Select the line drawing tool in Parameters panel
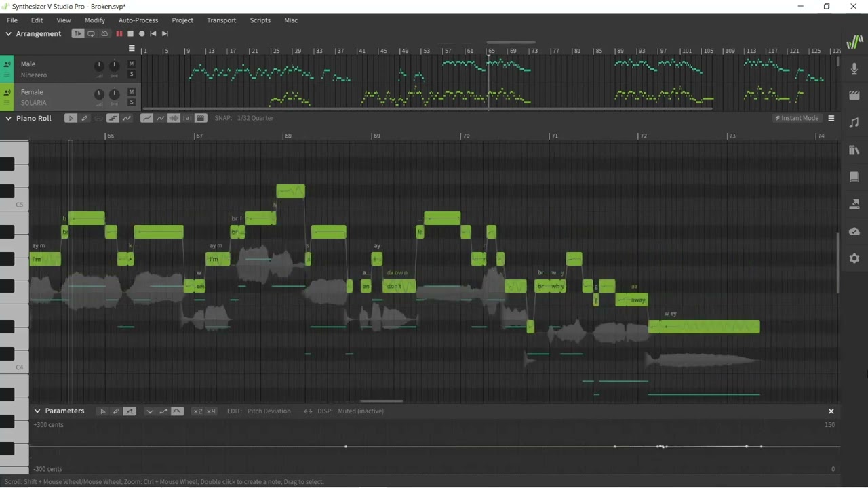This screenshot has height=488, width=868. (x=130, y=411)
